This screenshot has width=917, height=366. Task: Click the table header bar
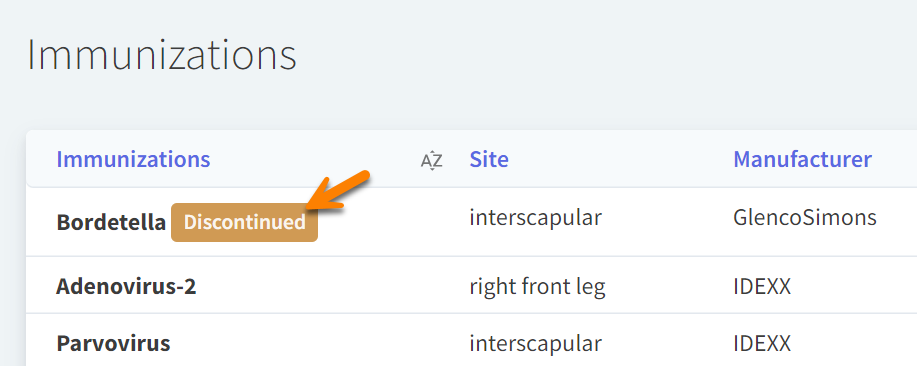tap(471, 159)
